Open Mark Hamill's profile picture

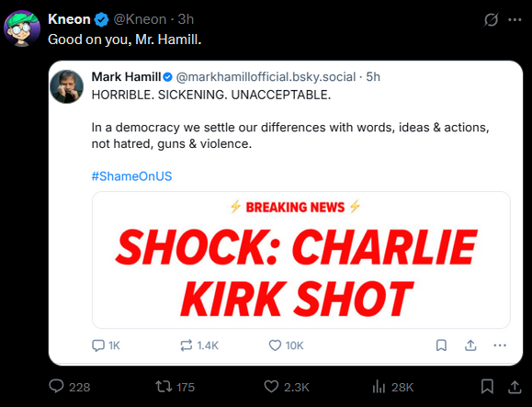pos(66,86)
